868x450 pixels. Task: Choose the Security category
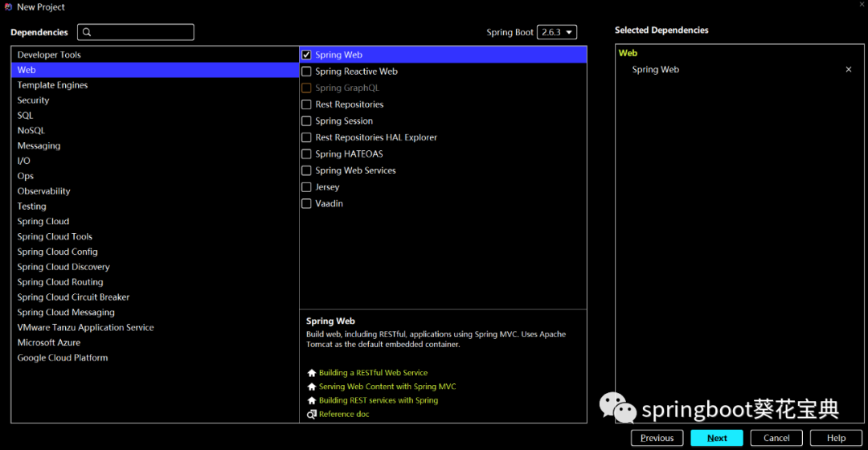coord(155,100)
